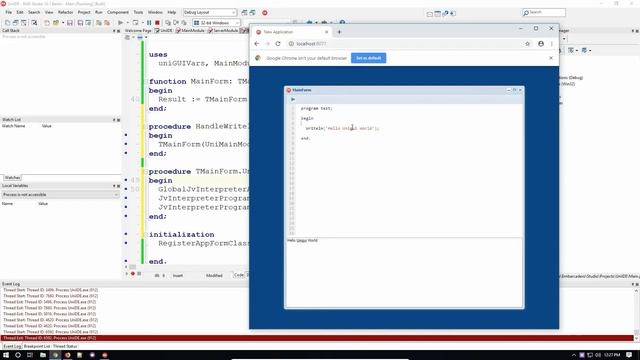Dismiss the default browser notification bar
This screenshot has width=640, height=360.
[x=551, y=58]
